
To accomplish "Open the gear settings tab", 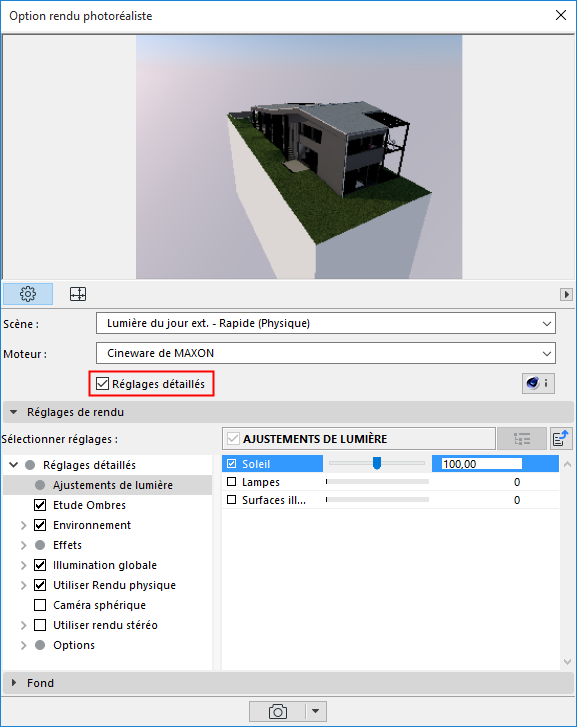I will [x=28, y=294].
